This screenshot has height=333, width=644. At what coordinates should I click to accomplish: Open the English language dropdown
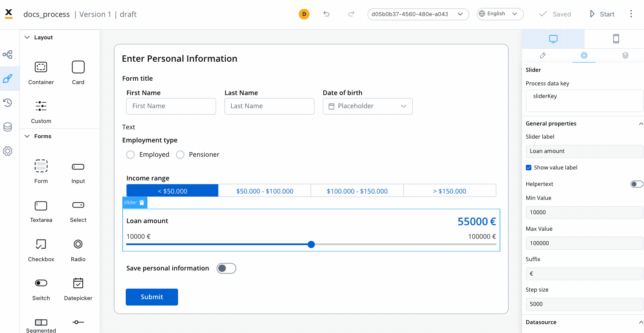click(x=500, y=14)
